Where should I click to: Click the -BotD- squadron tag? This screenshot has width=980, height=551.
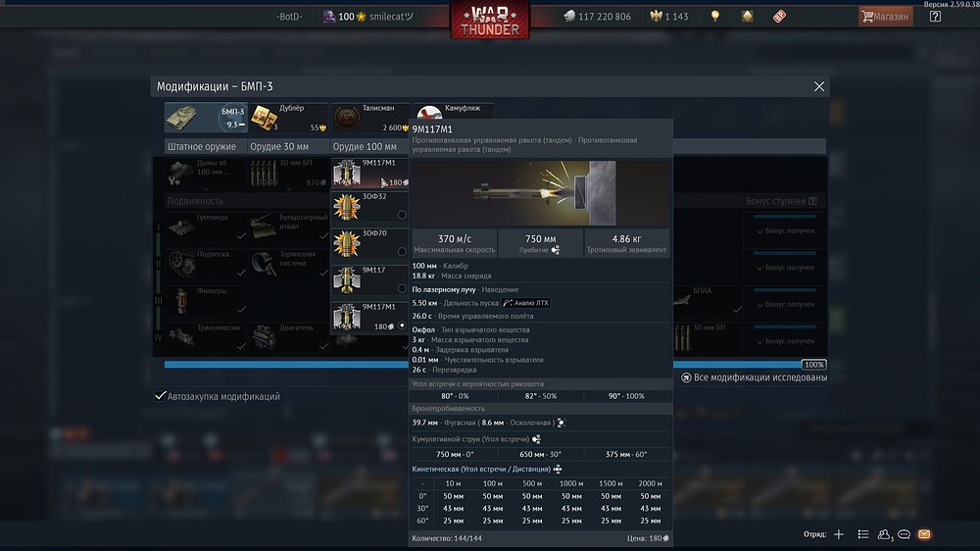click(x=289, y=17)
